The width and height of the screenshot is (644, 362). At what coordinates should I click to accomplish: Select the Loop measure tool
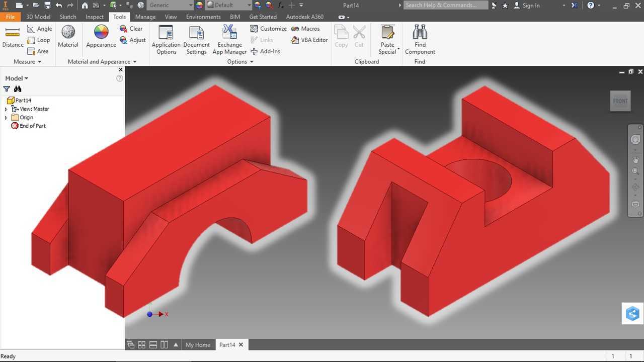[x=38, y=40]
